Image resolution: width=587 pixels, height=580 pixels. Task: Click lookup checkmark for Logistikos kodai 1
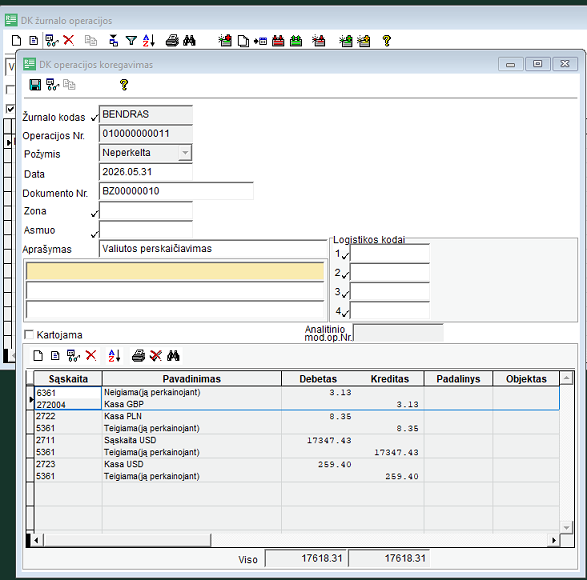point(345,256)
